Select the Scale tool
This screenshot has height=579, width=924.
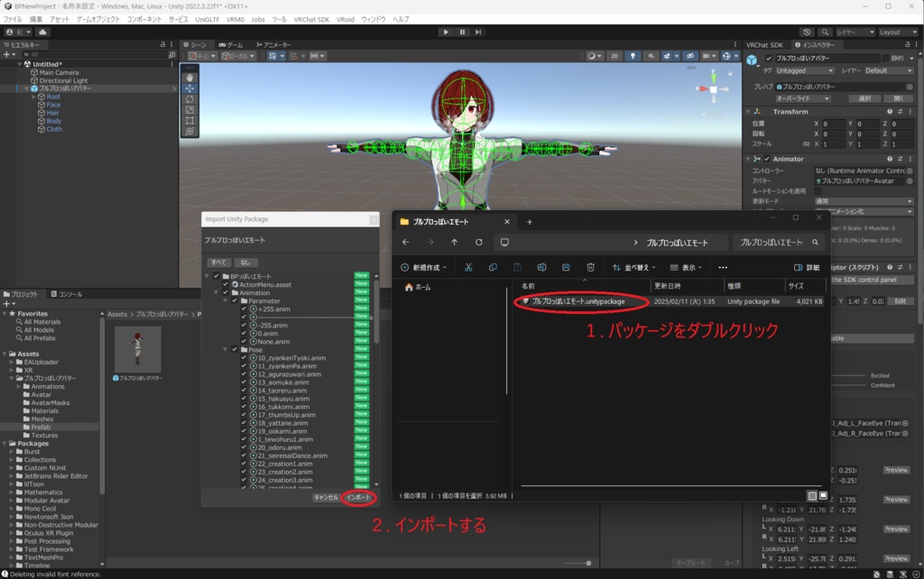pyautogui.click(x=190, y=109)
